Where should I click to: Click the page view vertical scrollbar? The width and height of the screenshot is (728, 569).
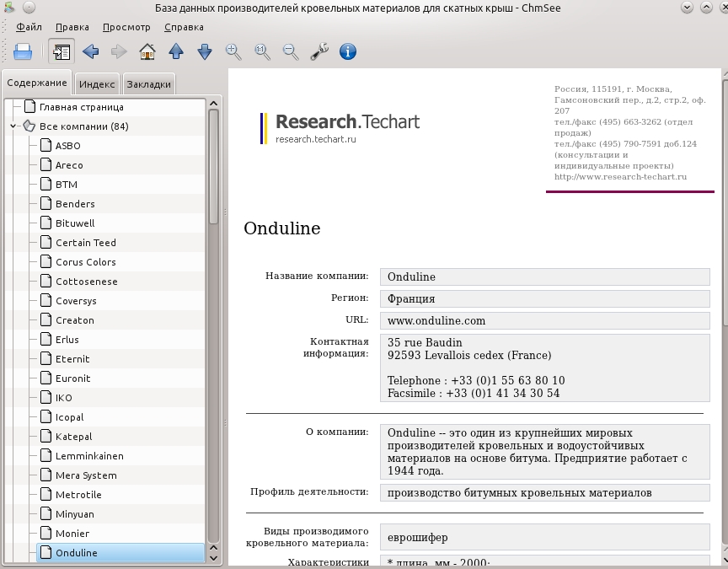(725, 204)
